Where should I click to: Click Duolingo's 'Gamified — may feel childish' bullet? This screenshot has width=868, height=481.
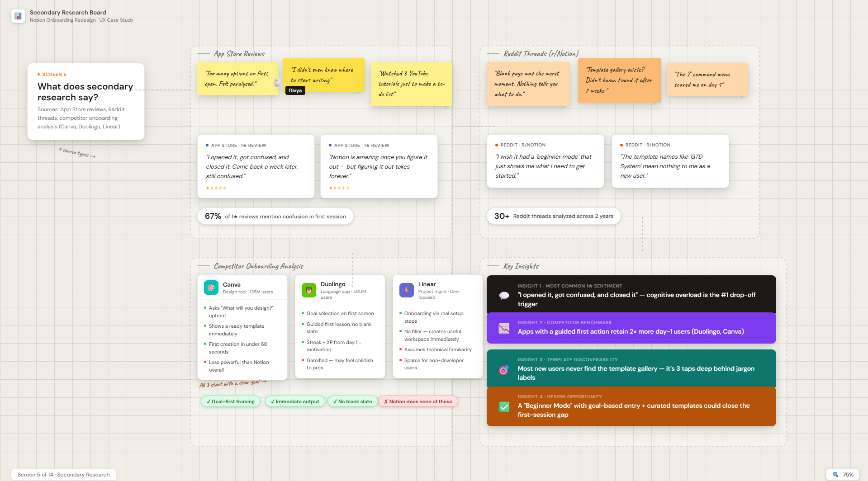click(x=340, y=364)
